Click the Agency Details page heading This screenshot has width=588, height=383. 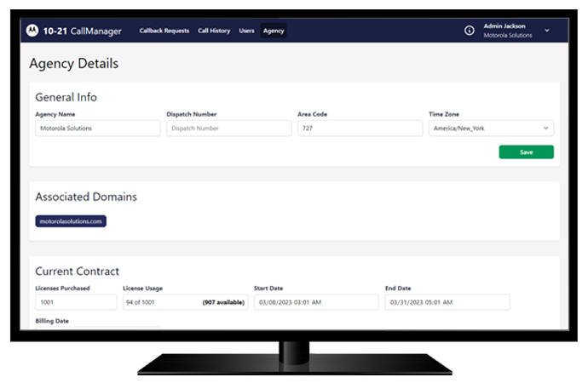[73, 64]
